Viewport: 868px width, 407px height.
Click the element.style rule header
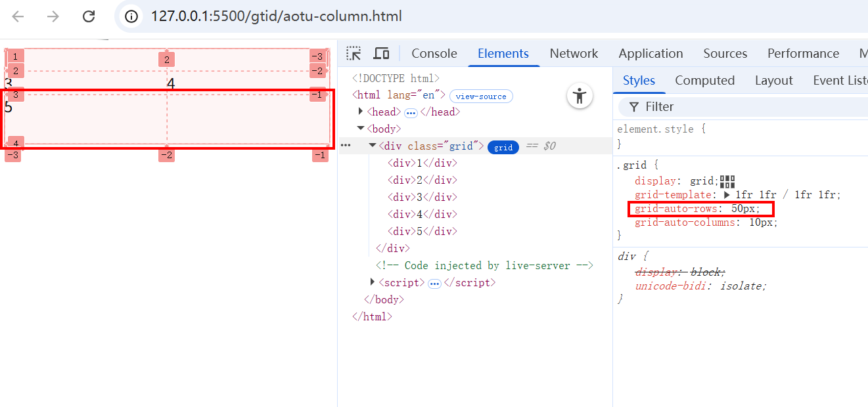click(x=662, y=129)
